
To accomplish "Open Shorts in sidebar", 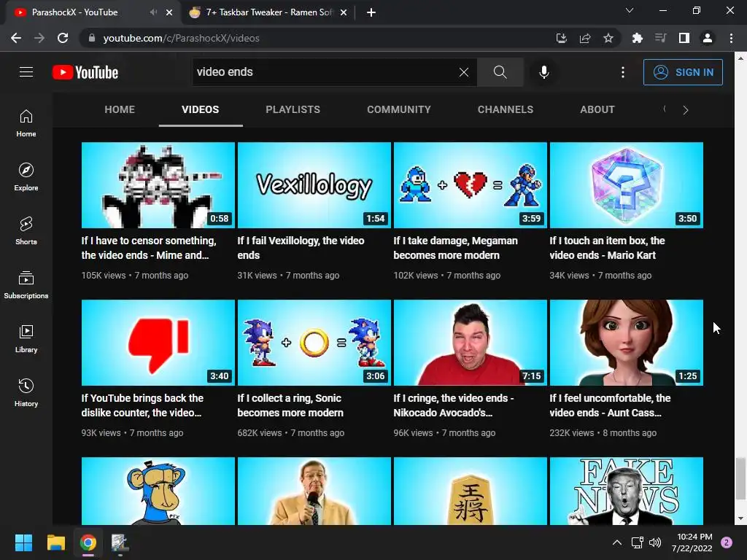I will point(26,231).
